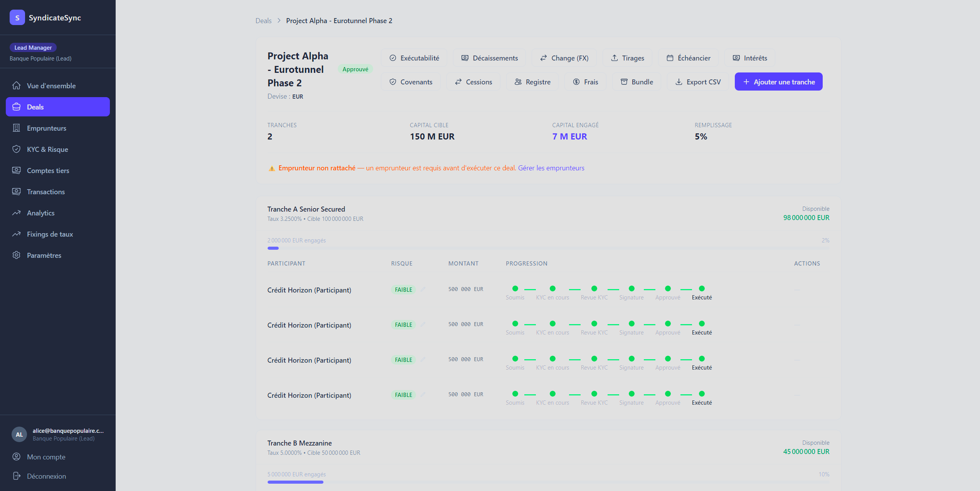Image resolution: width=980 pixels, height=491 pixels.
Task: Open KYC & Risque page
Action: [58, 149]
